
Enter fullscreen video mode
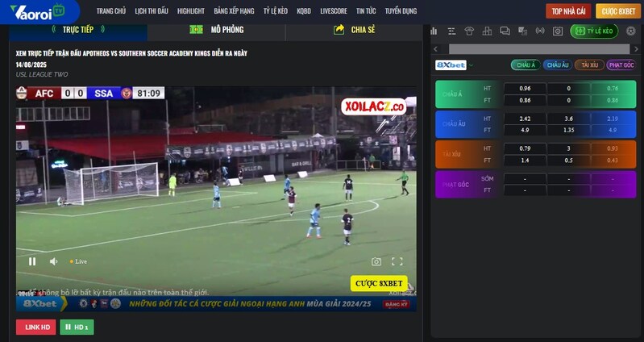(x=397, y=261)
